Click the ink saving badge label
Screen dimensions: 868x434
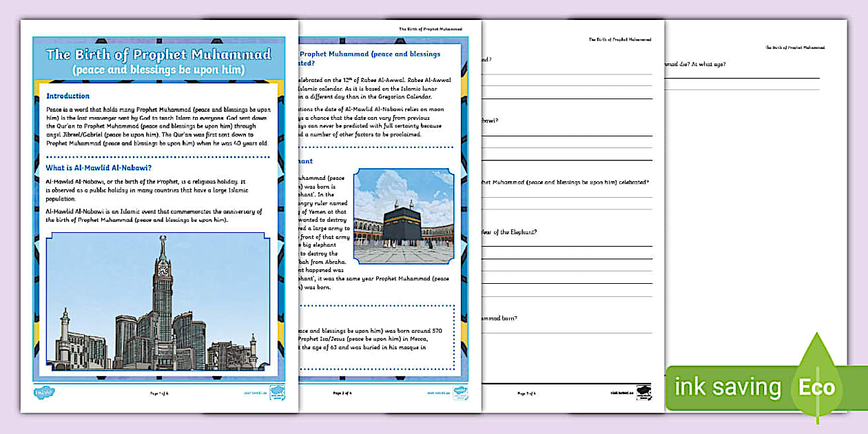728,387
